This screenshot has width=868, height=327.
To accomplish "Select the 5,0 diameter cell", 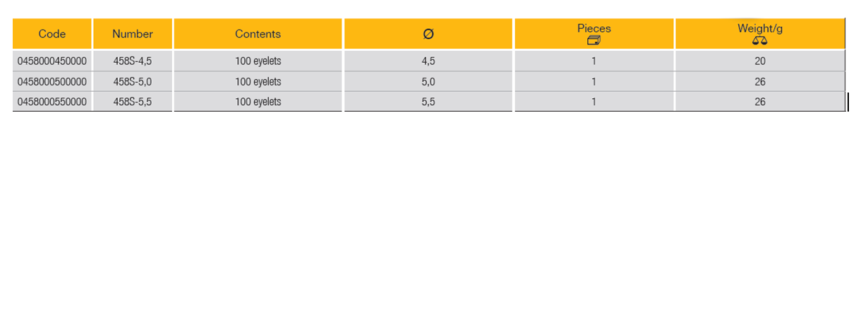I will (428, 82).
